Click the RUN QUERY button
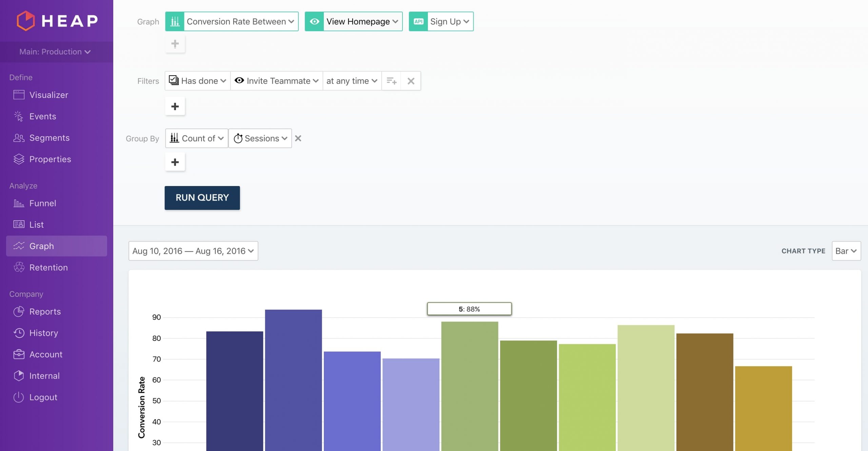 [202, 198]
